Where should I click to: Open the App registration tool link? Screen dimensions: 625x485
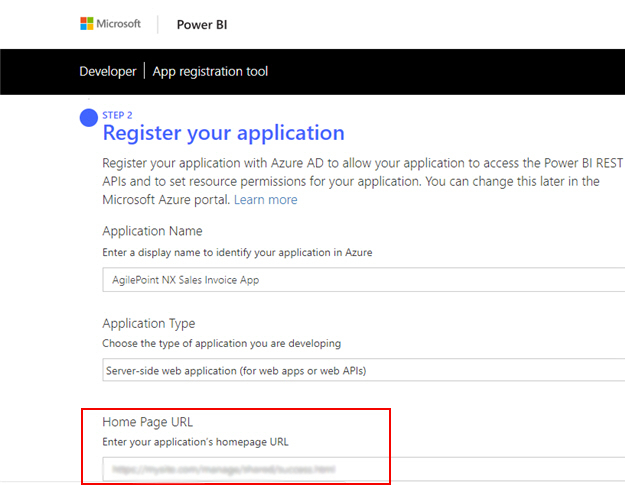tap(210, 71)
